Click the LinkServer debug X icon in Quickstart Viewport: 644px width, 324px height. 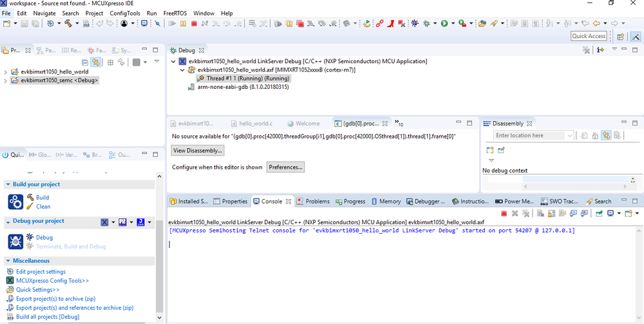click(104, 222)
